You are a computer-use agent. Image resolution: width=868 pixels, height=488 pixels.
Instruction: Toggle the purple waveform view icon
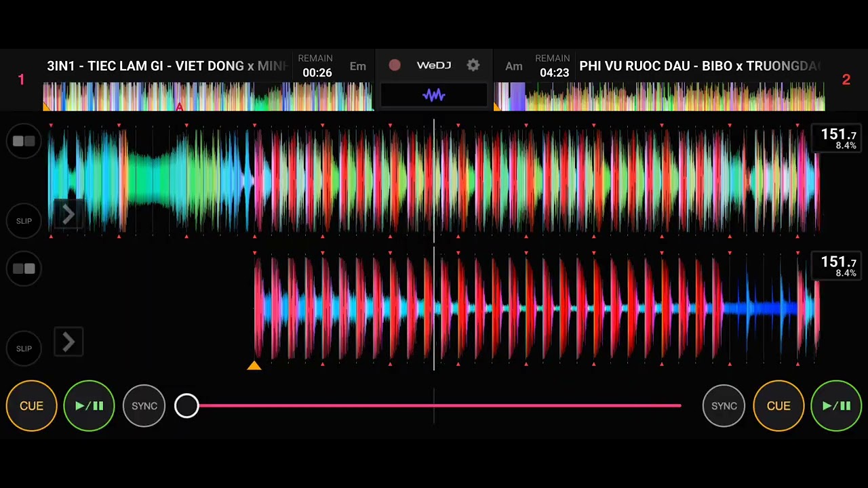[434, 96]
